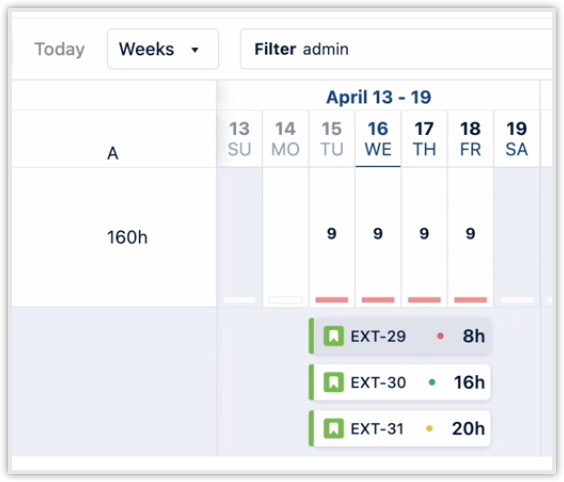
Task: Click the EXT-29 story bookmark icon
Action: tap(333, 336)
